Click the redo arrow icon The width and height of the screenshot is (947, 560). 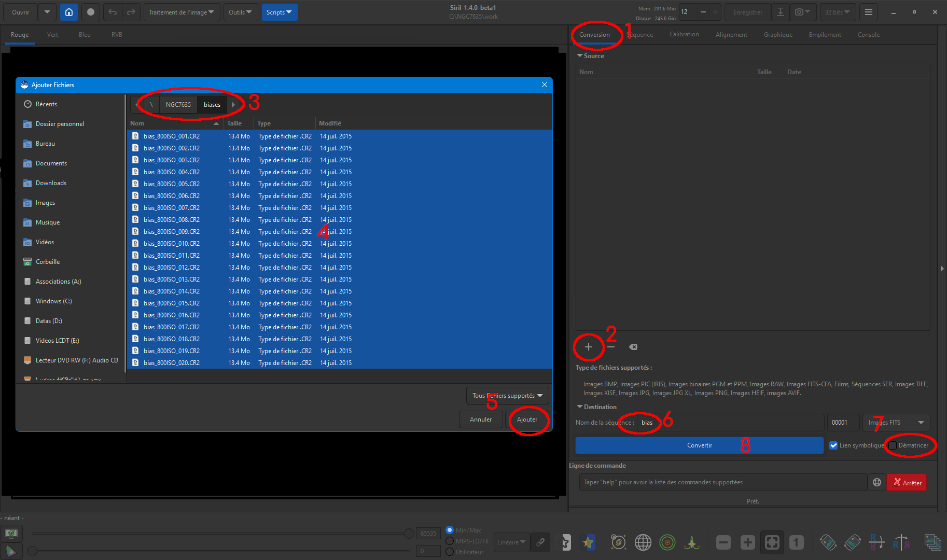[131, 12]
